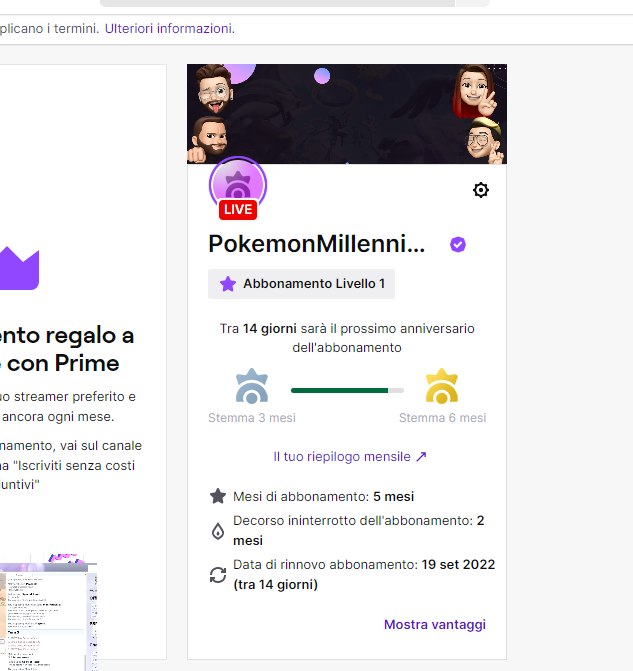Click the 'con Prime' heading text
633x671 pixels.
click(63, 363)
